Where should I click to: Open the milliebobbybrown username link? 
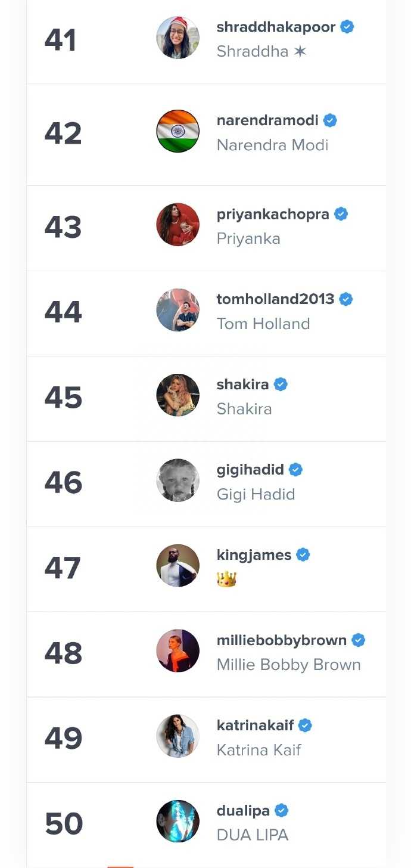click(x=282, y=640)
